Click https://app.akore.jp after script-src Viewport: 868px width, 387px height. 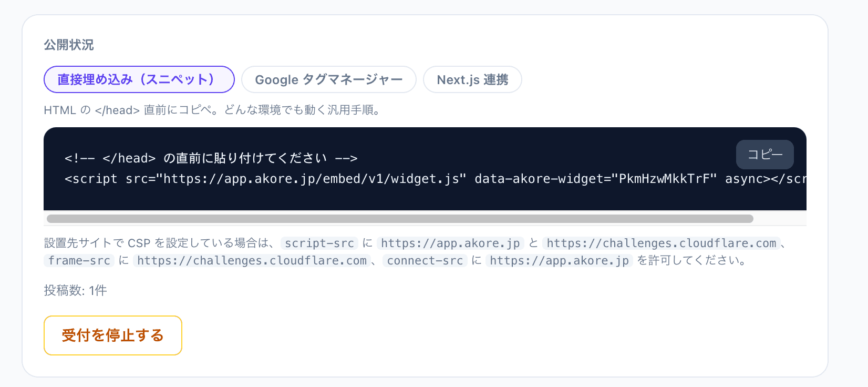click(x=450, y=243)
